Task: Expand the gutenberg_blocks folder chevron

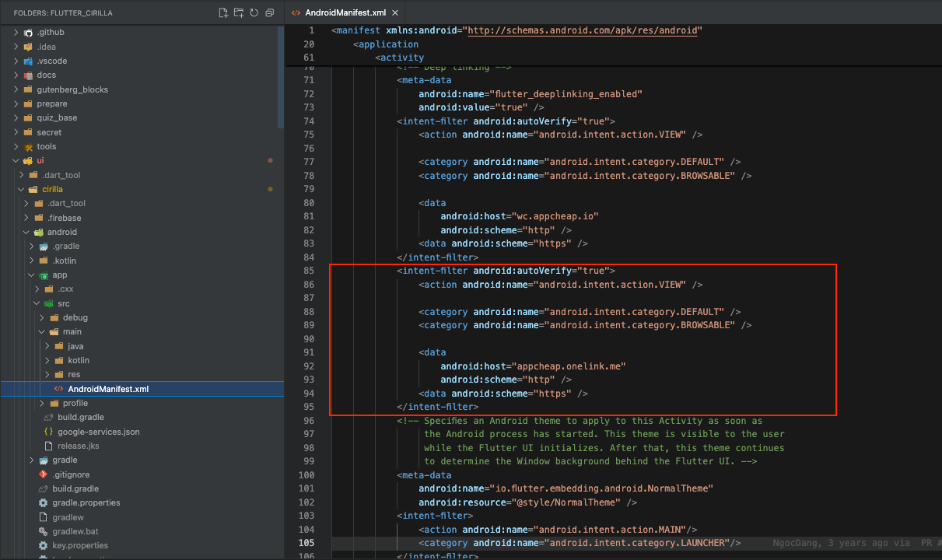Action: click(16, 89)
